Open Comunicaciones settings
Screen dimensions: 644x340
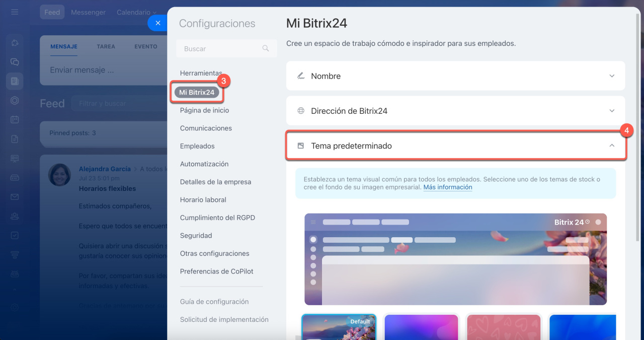pyautogui.click(x=206, y=128)
